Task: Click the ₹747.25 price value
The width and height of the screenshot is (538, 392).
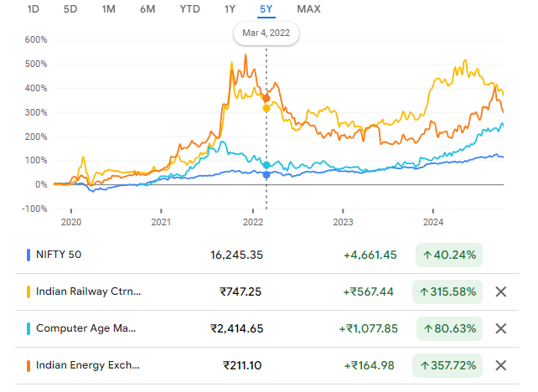Action: point(241,291)
